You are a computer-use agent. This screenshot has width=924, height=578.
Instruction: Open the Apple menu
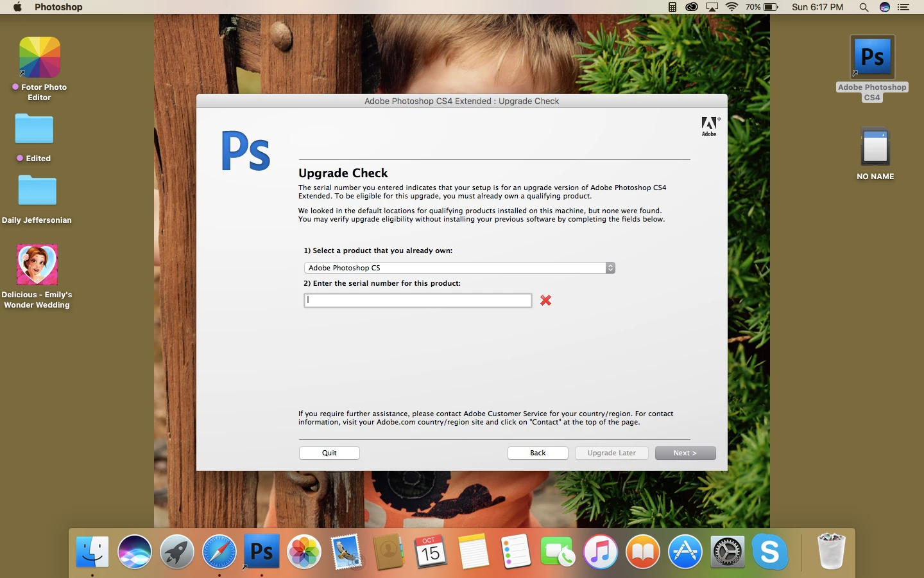coord(17,7)
